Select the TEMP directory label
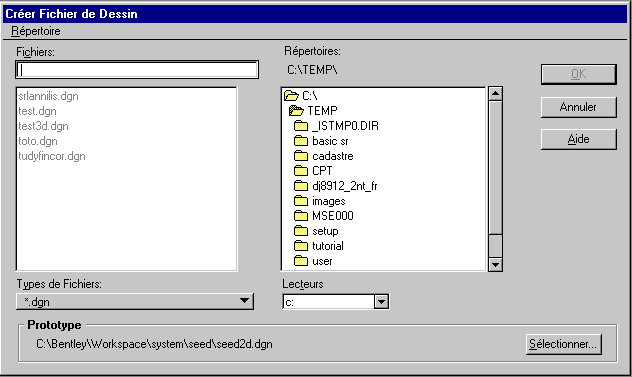 point(322,110)
